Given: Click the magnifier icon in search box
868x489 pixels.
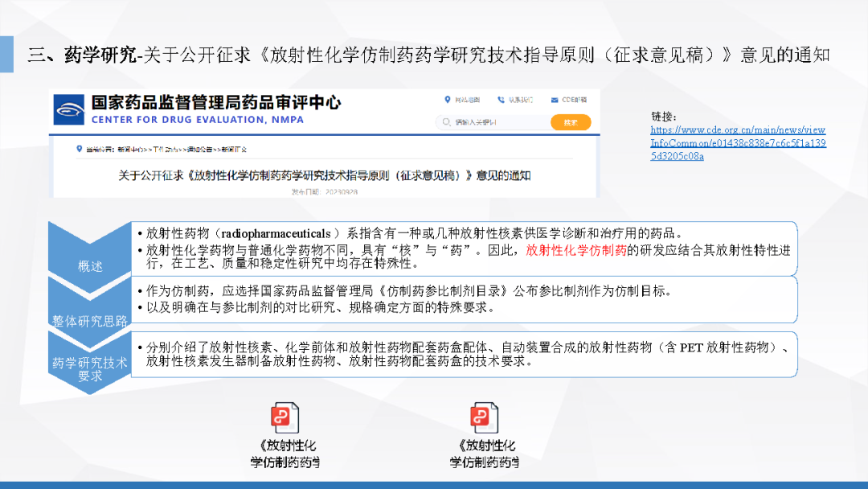Looking at the screenshot, I should (446, 122).
